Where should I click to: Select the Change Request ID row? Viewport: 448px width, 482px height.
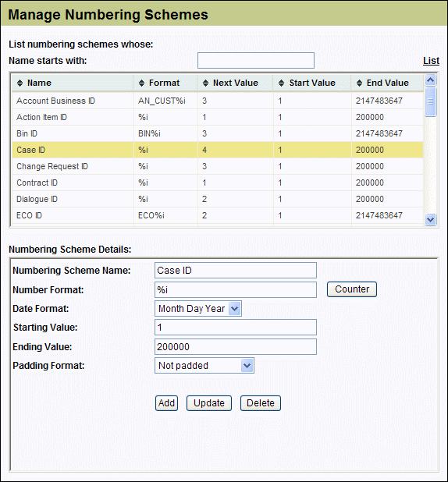click(218, 166)
